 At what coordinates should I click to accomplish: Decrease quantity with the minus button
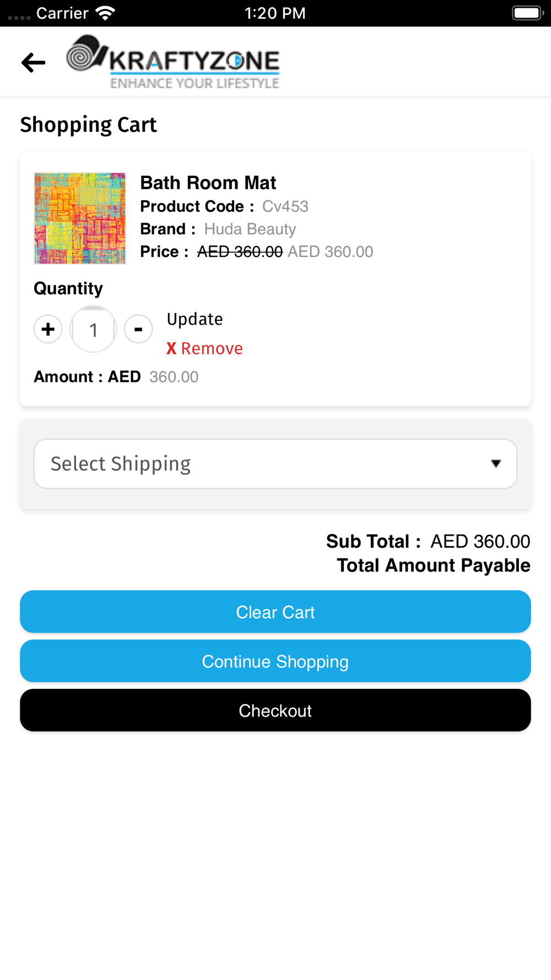(x=138, y=329)
